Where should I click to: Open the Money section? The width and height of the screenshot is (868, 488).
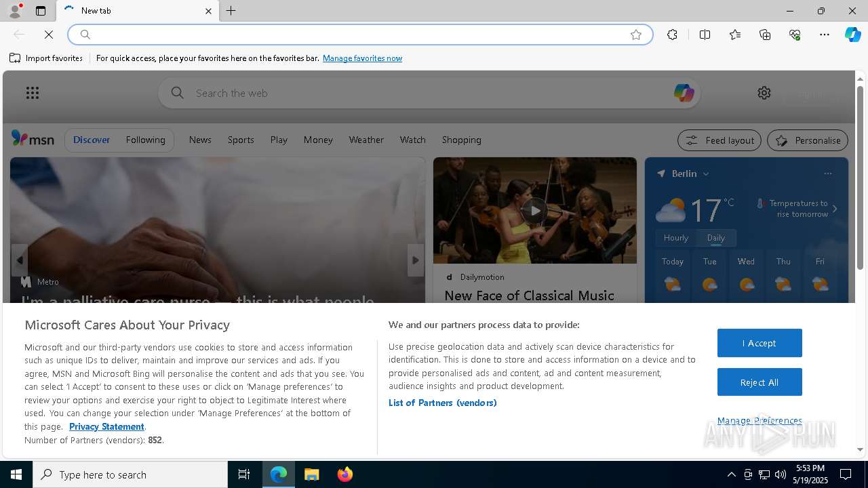click(x=318, y=140)
